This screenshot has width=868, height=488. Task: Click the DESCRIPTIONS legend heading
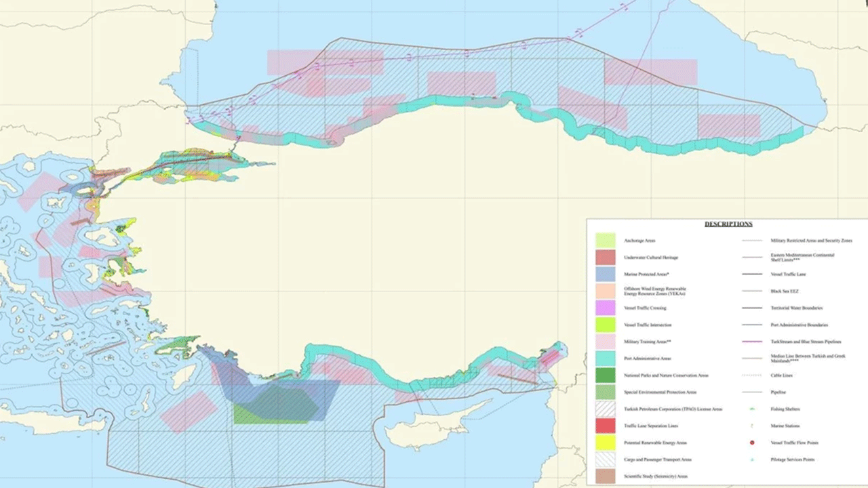728,224
